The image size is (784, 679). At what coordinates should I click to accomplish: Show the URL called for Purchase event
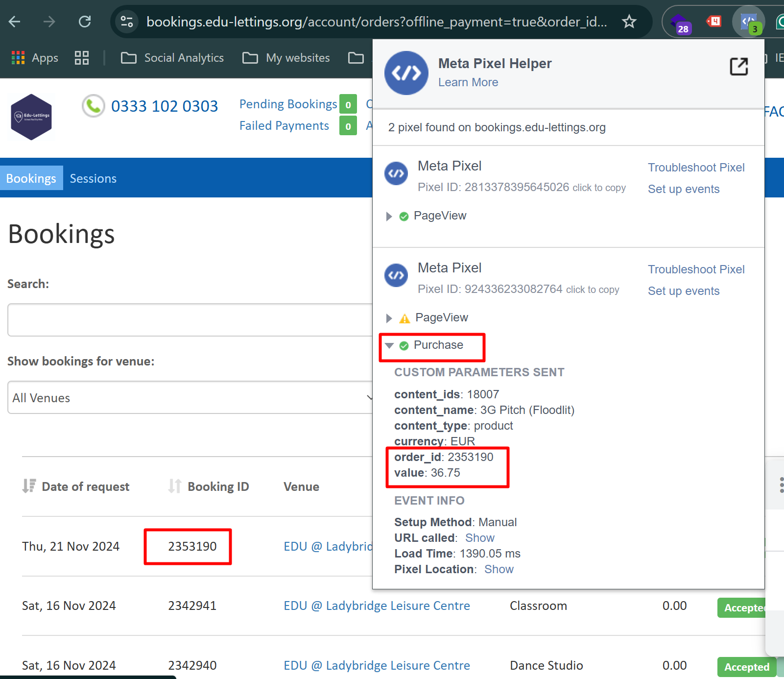tap(479, 538)
